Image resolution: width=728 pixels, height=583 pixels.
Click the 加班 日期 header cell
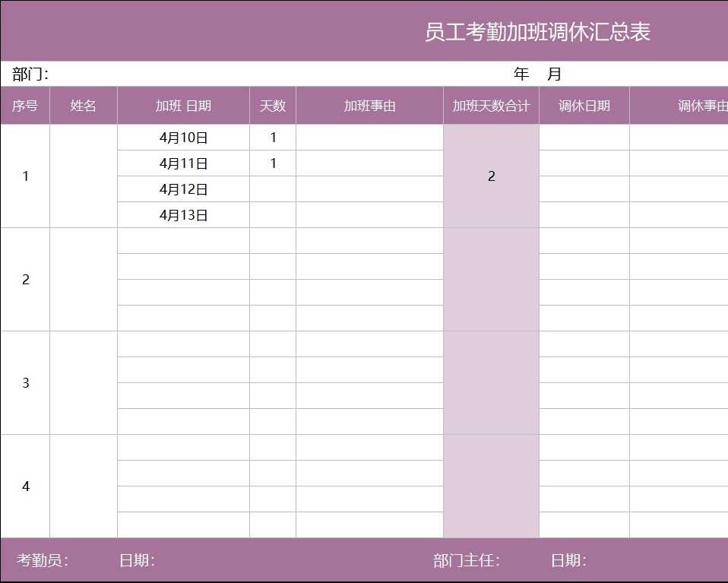click(183, 106)
